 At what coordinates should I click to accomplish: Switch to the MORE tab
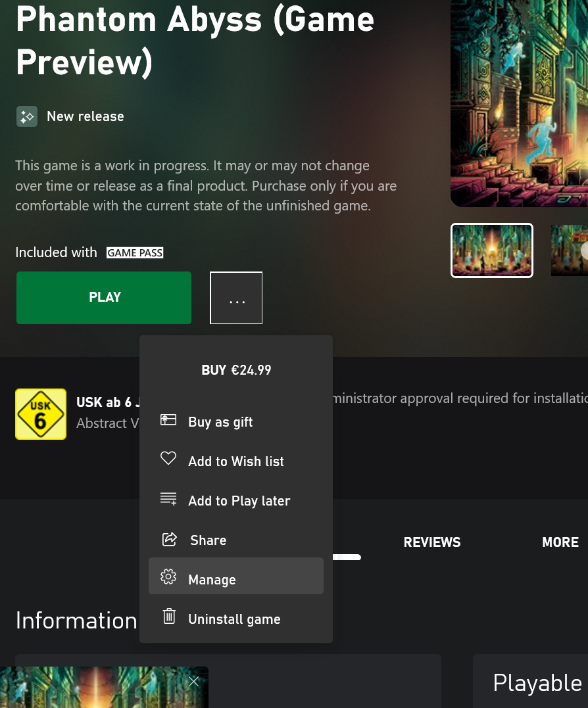point(560,542)
